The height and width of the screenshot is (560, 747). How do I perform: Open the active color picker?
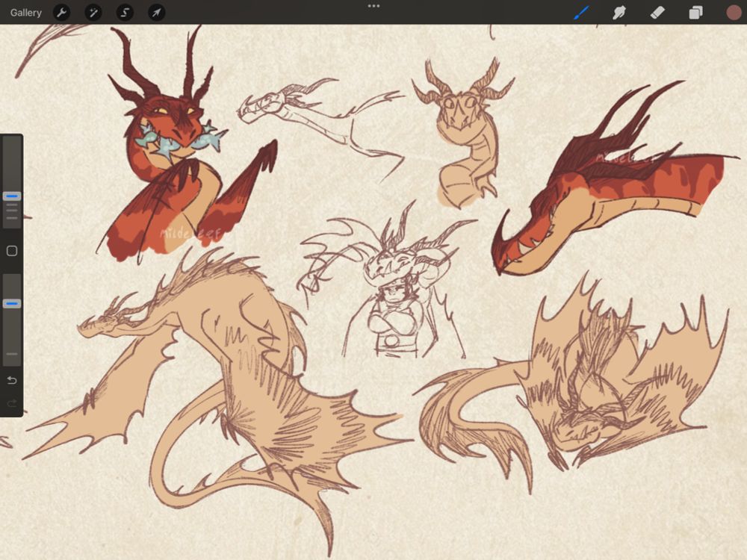734,13
